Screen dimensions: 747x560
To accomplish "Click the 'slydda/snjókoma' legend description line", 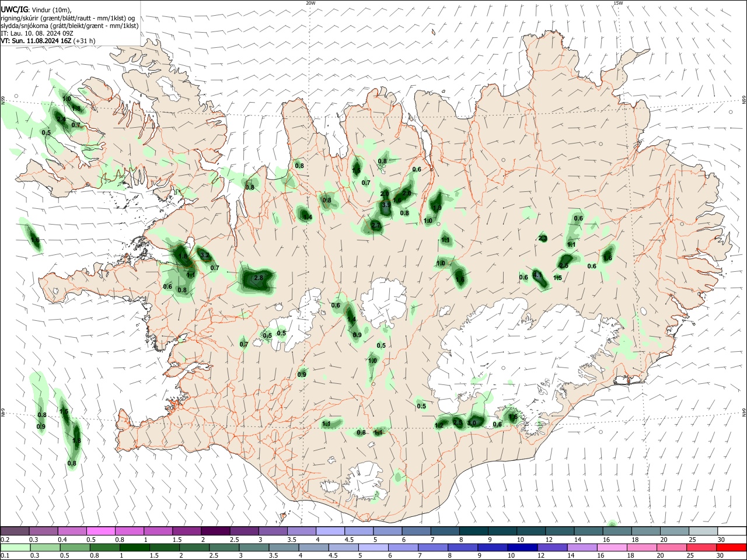I will (x=70, y=26).
